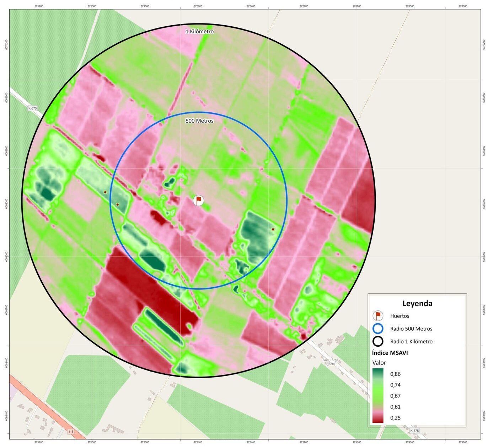
Task: Click the K-575 road shield at upper left
Action: coord(33,108)
